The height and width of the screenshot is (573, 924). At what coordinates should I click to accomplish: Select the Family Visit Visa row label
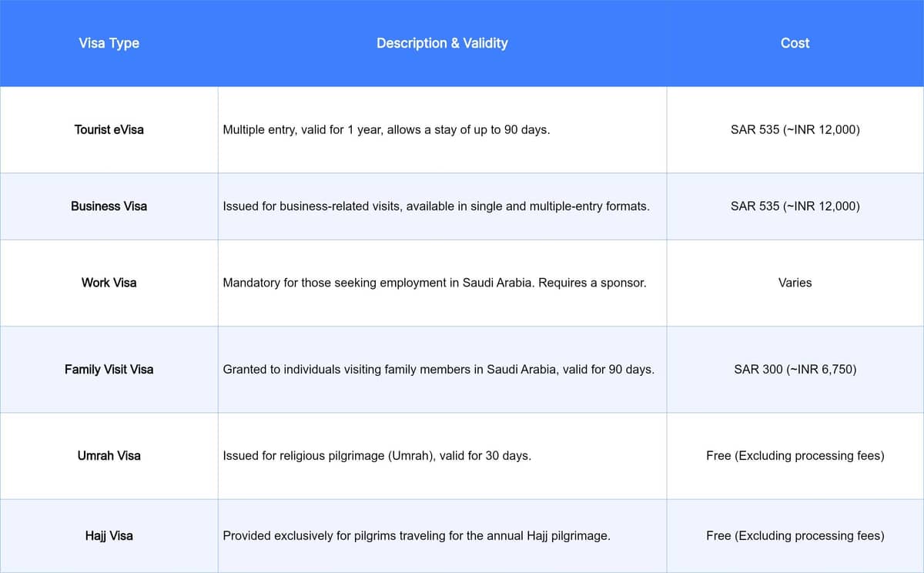click(x=109, y=369)
